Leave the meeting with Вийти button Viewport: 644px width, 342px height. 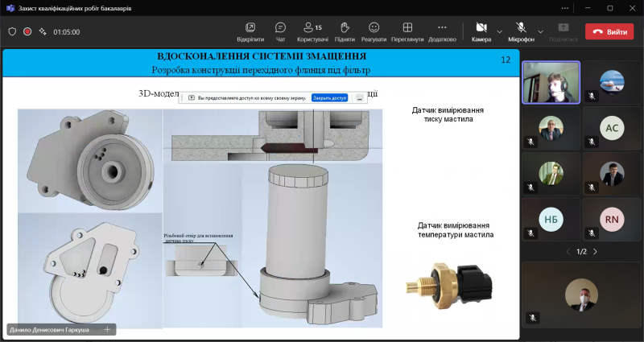tap(609, 31)
